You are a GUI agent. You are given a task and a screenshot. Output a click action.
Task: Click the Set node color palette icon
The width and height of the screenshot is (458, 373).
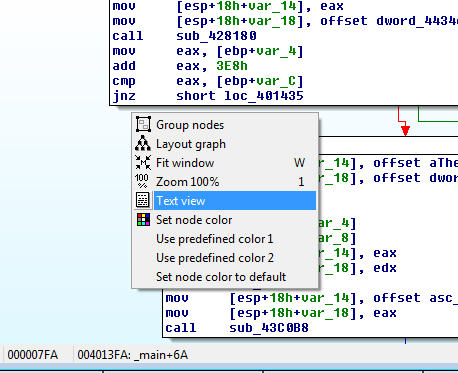tap(143, 220)
